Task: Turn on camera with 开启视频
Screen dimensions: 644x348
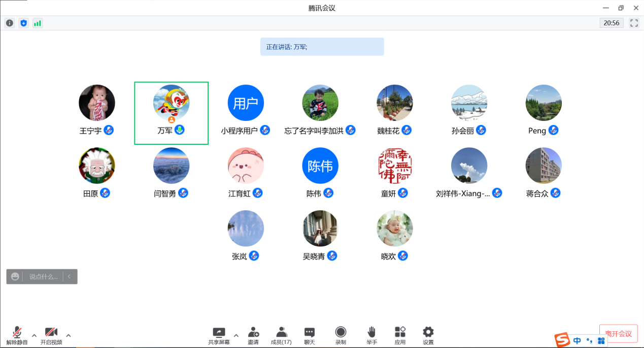Action: [x=51, y=335]
